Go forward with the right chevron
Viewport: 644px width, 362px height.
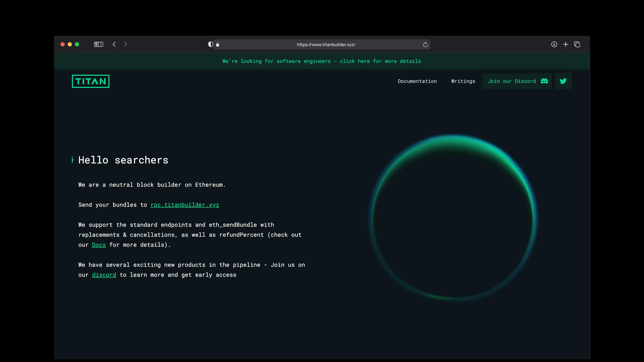[126, 44]
